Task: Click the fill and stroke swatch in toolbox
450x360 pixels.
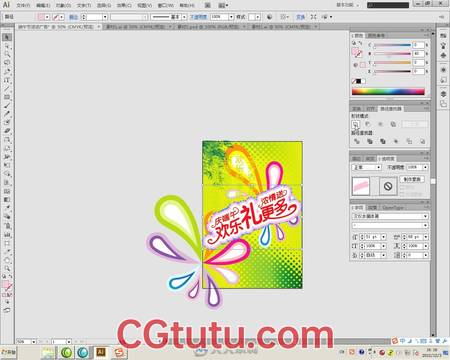Action: click(7, 285)
